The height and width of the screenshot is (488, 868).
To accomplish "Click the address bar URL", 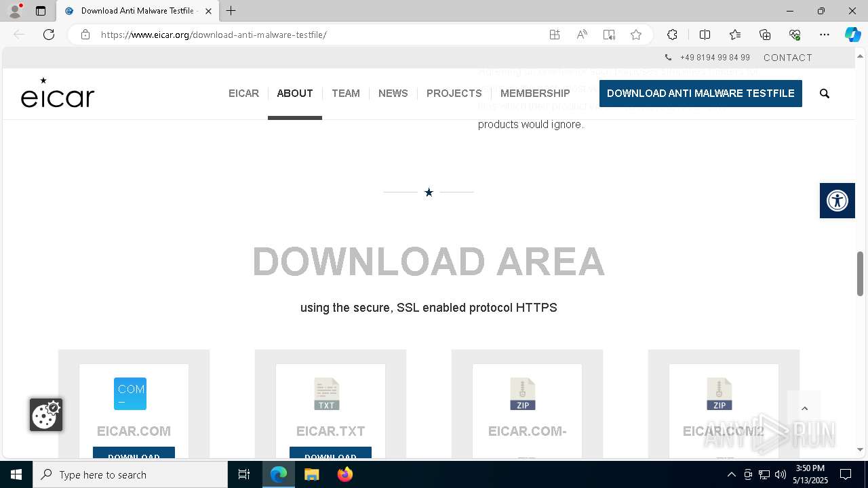I will tap(214, 35).
